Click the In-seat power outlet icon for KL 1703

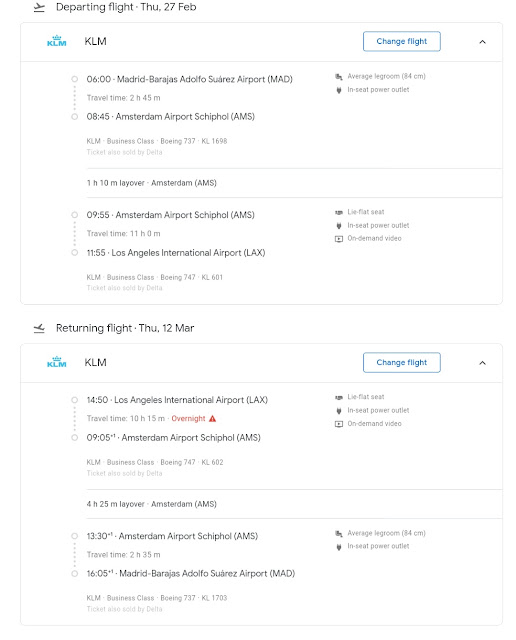coord(339,547)
